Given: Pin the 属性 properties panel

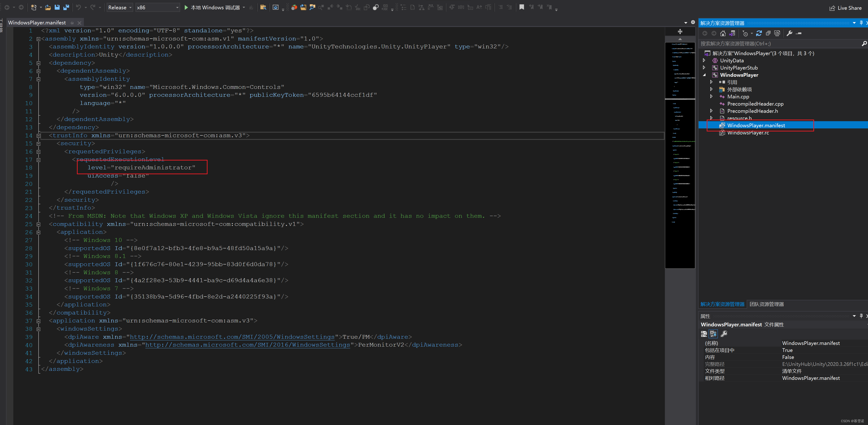Looking at the screenshot, I should (861, 316).
